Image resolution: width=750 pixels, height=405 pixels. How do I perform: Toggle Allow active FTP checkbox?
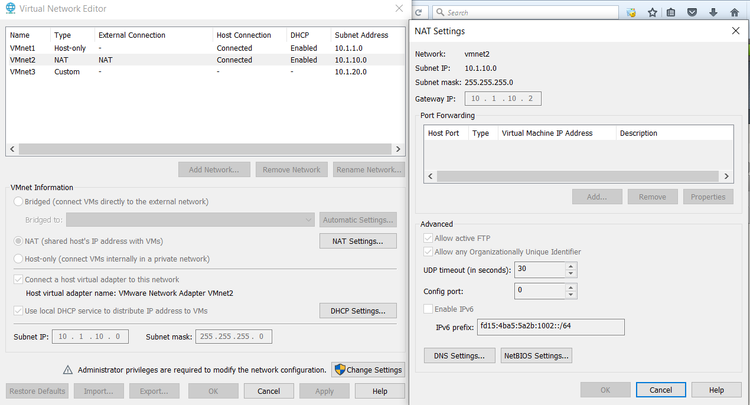click(428, 238)
